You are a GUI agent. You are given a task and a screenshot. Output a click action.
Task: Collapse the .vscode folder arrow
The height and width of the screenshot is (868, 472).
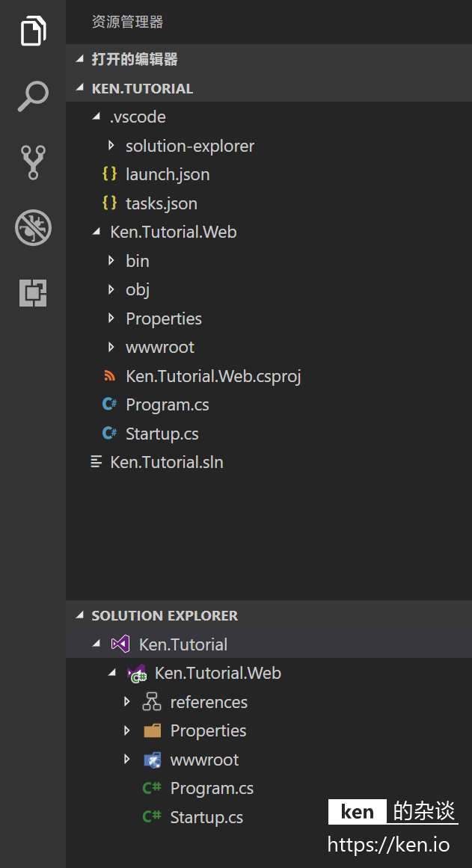(97, 117)
